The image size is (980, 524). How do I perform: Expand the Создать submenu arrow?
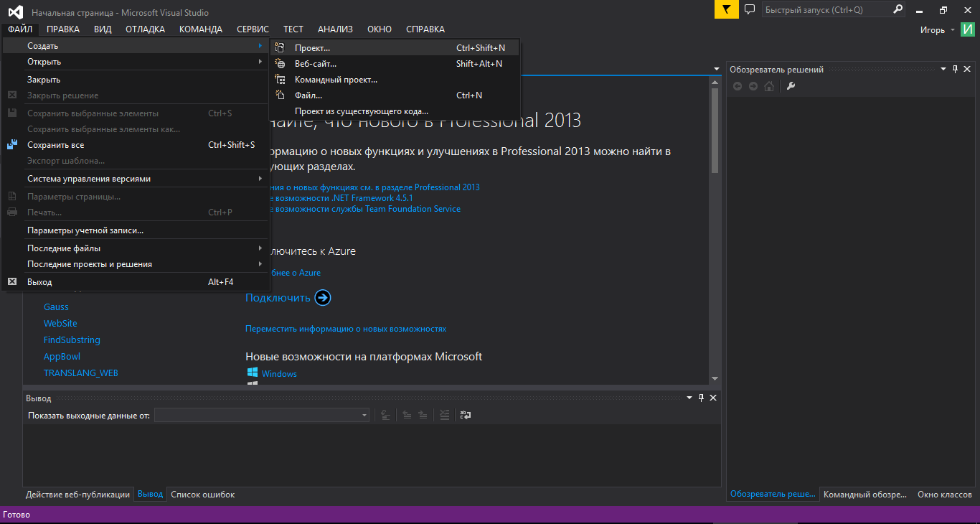tap(260, 46)
